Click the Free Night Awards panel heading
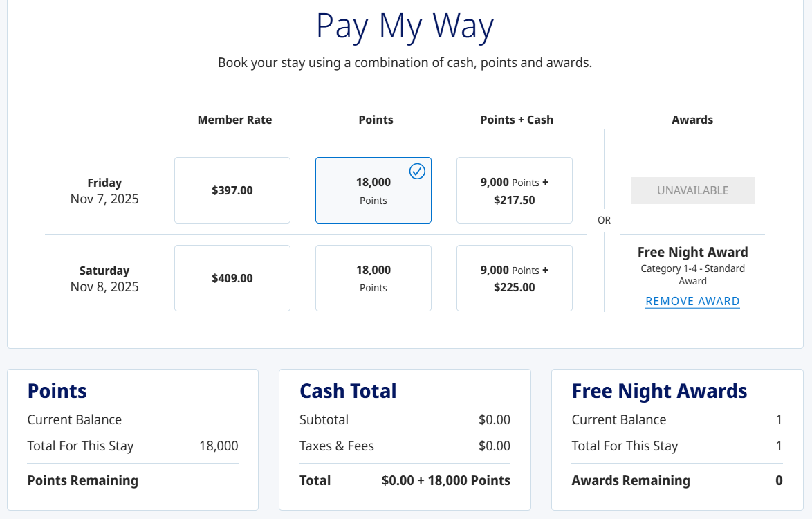This screenshot has width=812, height=519. [x=659, y=390]
